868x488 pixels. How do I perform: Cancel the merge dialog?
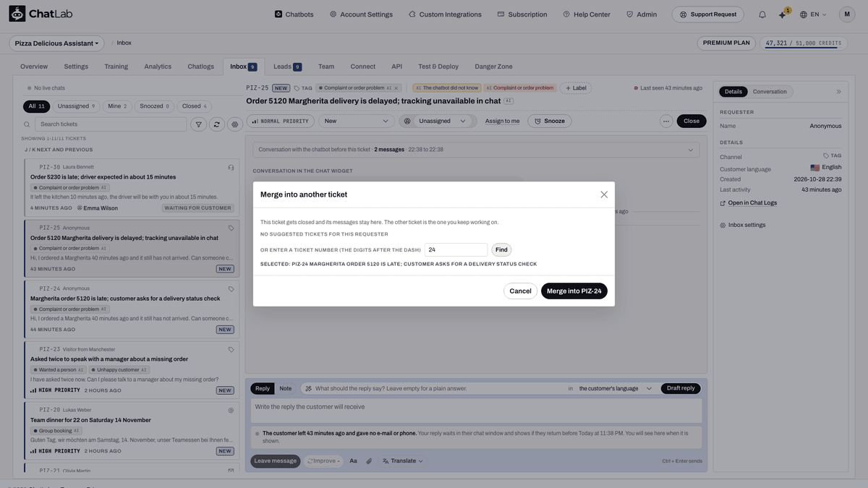(x=520, y=291)
